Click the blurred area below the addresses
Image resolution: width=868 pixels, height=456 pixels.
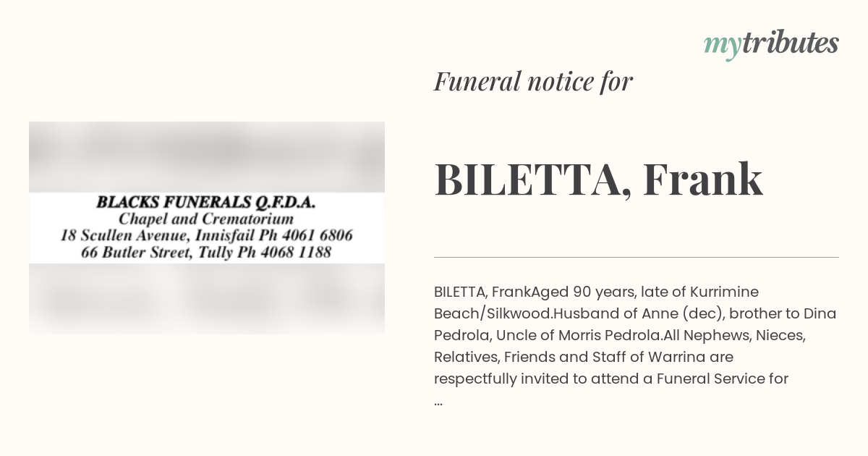[207, 300]
